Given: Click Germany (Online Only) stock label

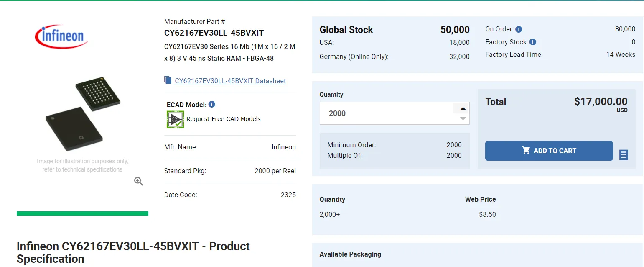Looking at the screenshot, I should (x=354, y=56).
